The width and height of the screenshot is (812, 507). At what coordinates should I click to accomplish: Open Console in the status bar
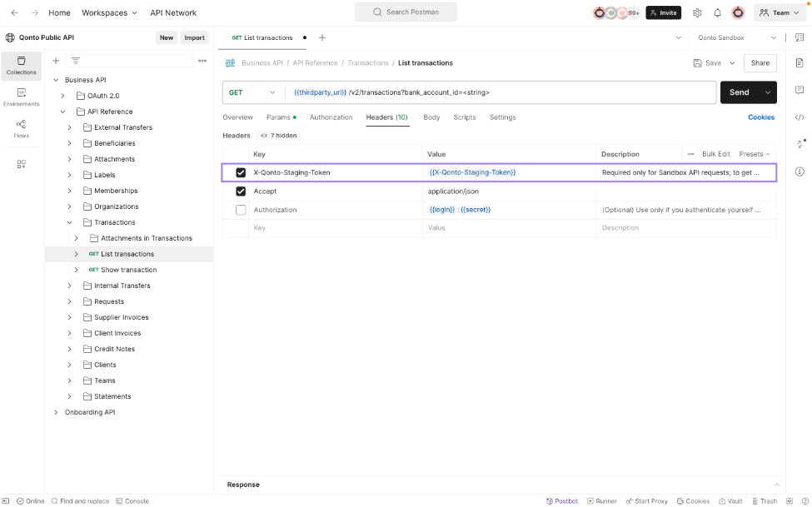tap(132, 501)
